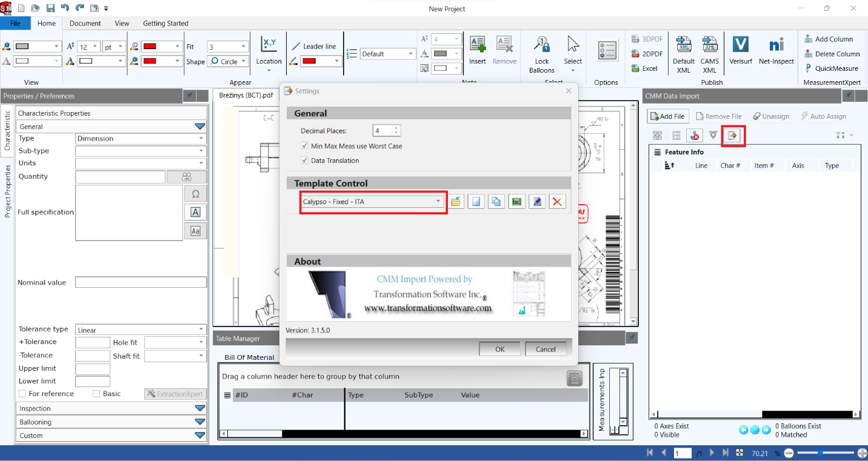
Task: Enable the Min Max Meas use Worst Case checkbox
Action: 304,145
